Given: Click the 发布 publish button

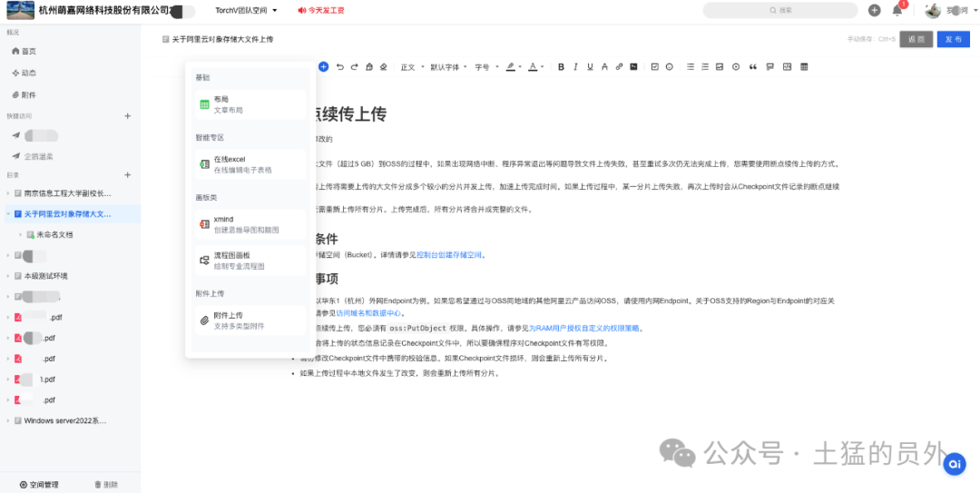Looking at the screenshot, I should point(953,39).
